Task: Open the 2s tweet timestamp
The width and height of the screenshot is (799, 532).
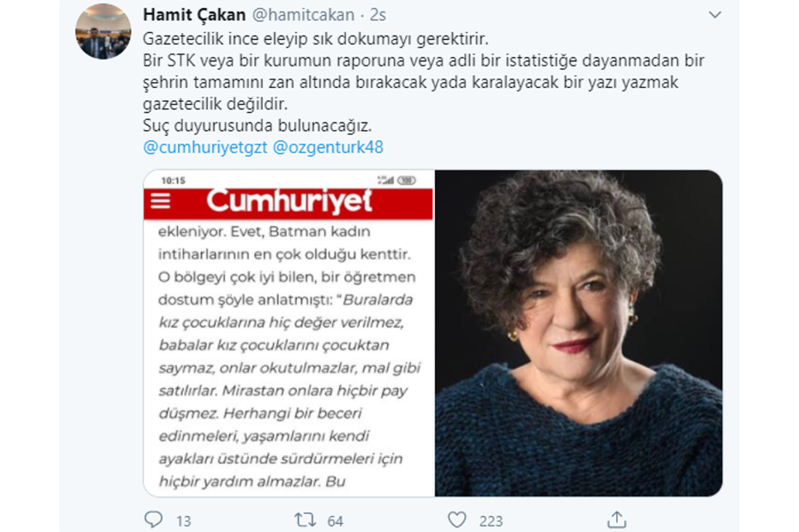Action: [x=377, y=15]
